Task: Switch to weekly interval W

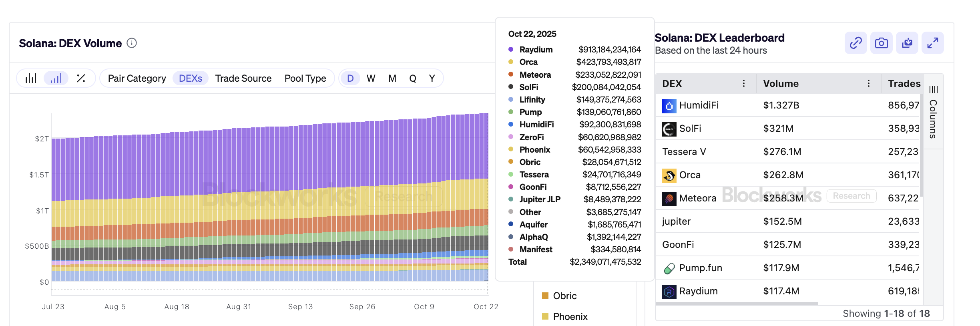Action: coord(371,78)
